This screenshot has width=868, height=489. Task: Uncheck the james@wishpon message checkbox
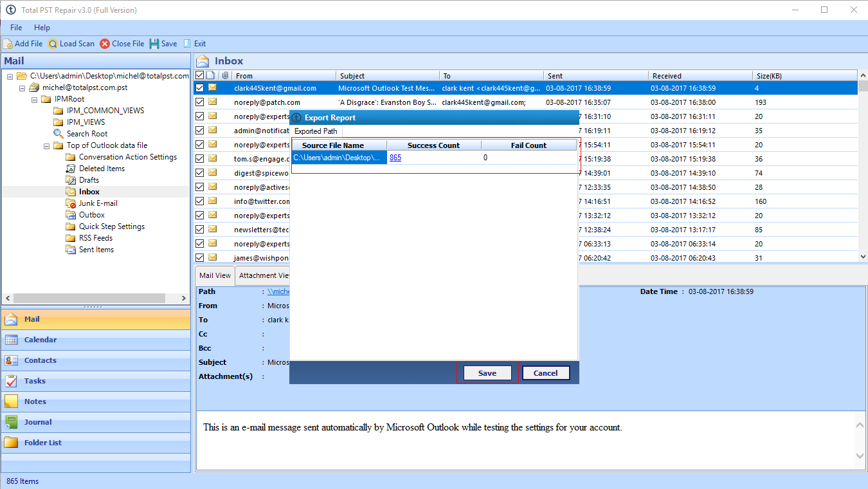click(199, 258)
